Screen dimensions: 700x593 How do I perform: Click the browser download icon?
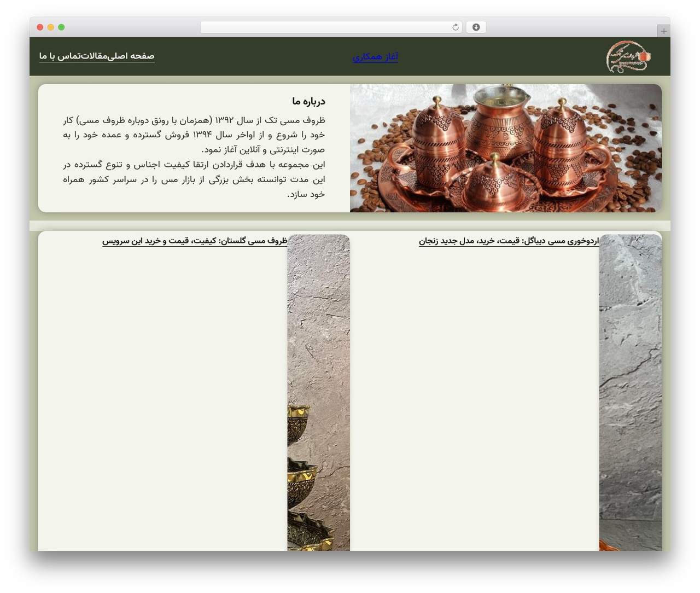[476, 27]
